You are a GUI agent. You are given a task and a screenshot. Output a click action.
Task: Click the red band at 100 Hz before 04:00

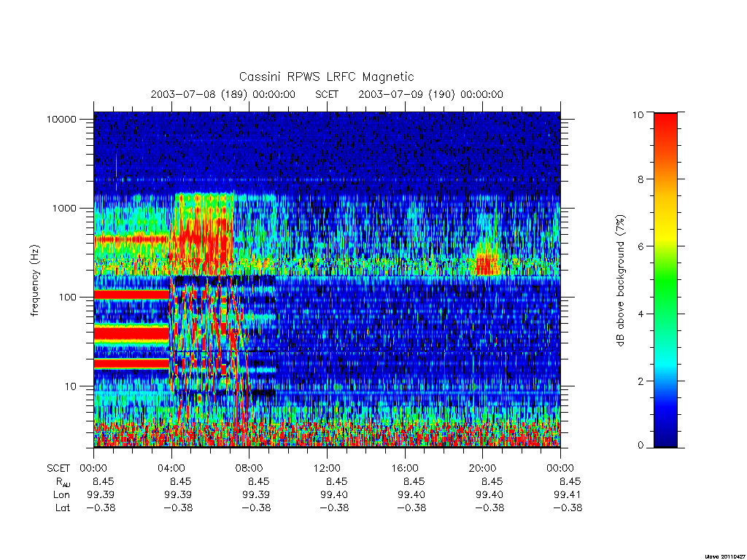pyautogui.click(x=131, y=295)
